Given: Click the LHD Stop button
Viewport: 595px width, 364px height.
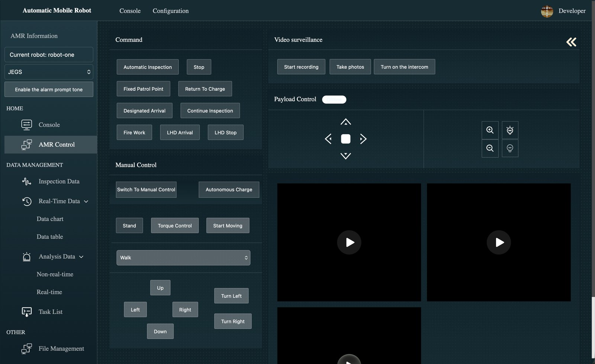Looking at the screenshot, I should pos(225,132).
